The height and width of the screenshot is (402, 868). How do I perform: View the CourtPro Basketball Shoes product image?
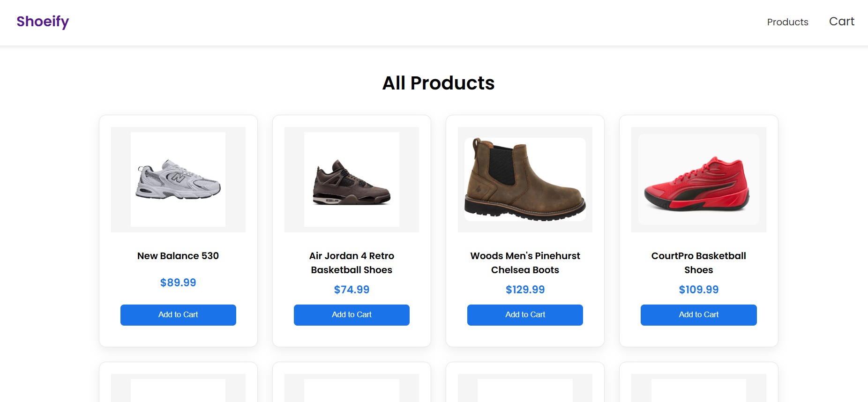tap(698, 179)
